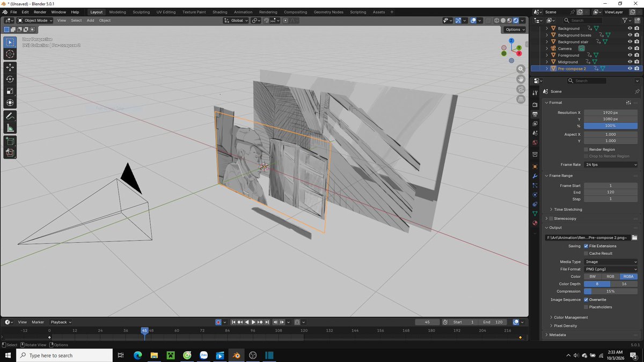Screen dimensions: 644x362
Task: Open the Media Type Image dropdown
Action: tap(611, 262)
